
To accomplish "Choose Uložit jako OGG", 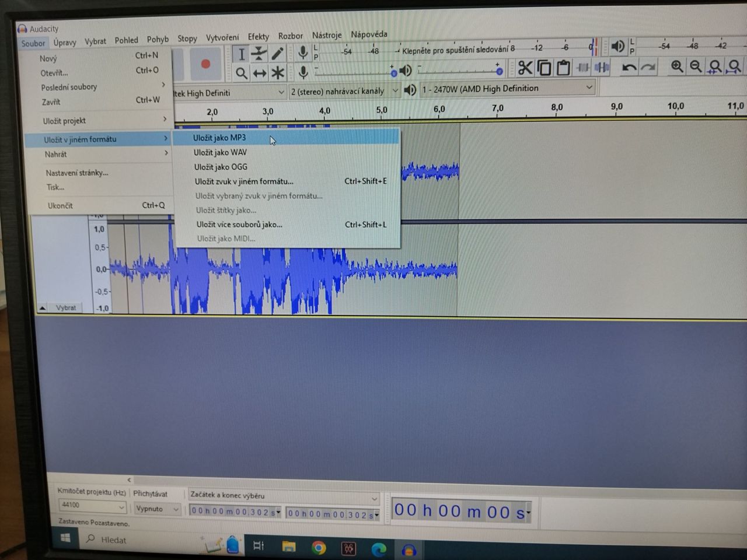I will (287, 167).
